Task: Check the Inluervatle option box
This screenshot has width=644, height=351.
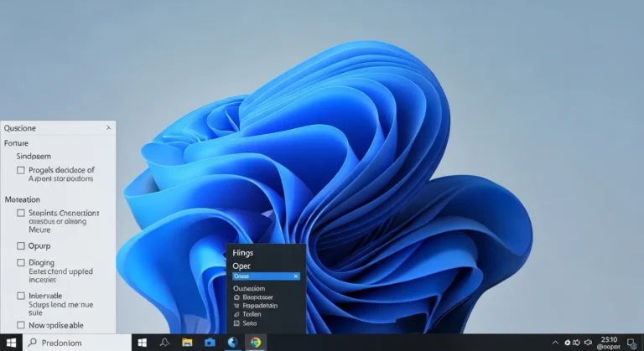Action: 20,296
